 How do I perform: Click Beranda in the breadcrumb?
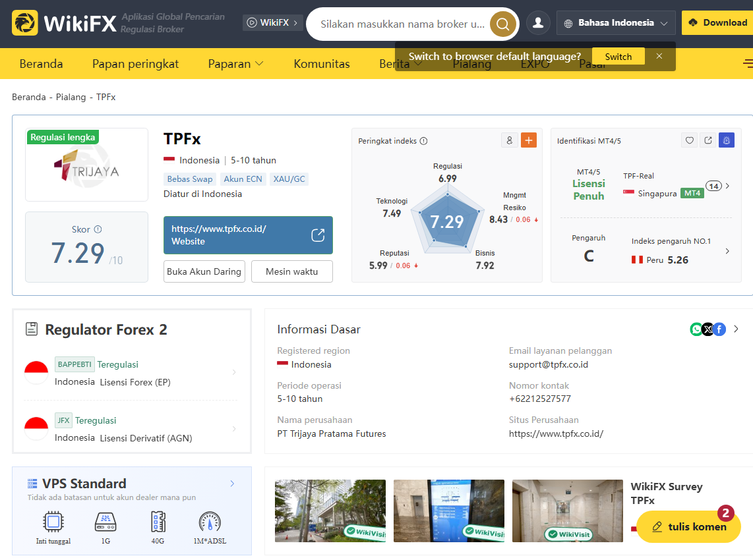tap(29, 97)
